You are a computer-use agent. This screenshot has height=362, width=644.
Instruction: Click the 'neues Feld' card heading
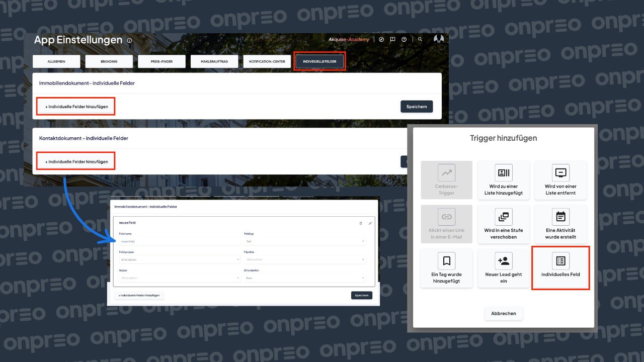(127, 223)
